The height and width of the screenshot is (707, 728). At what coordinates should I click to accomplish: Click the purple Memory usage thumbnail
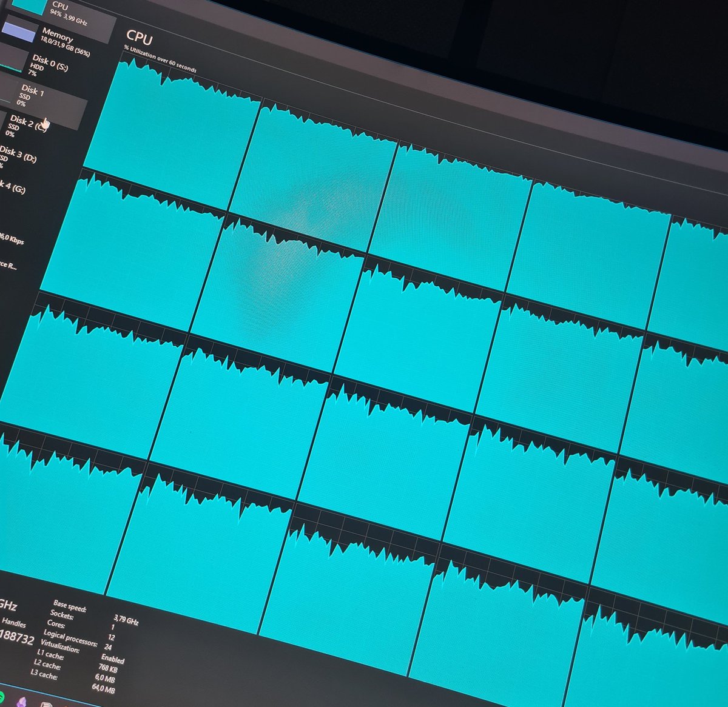tap(19, 30)
